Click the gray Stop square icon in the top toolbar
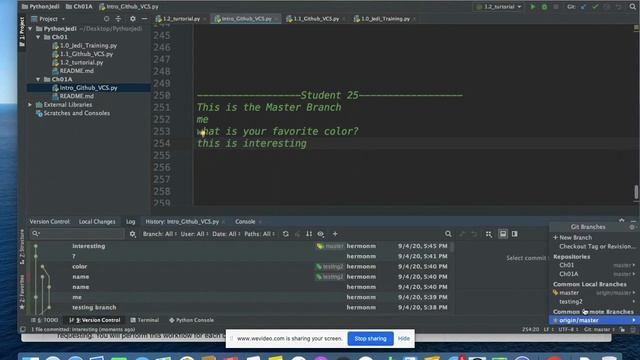This screenshot has width=640, height=360. click(556, 7)
